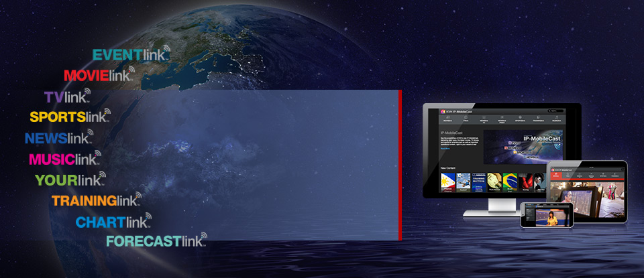
Task: Open the TVlink logo
Action: (x=67, y=96)
